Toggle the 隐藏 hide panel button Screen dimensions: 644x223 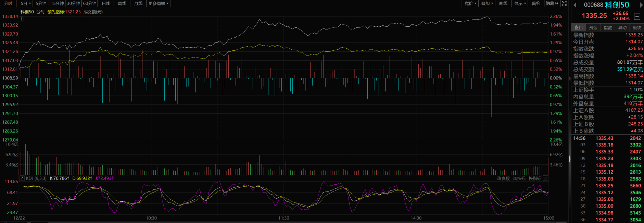552,3
